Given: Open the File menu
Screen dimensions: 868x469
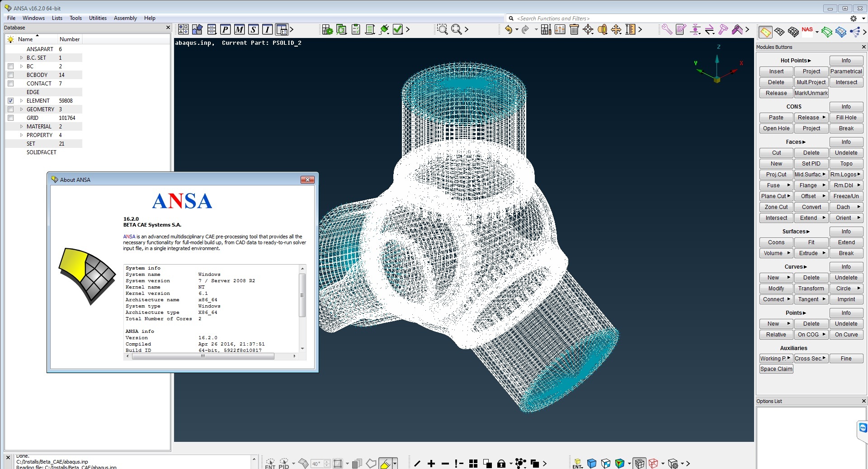Looking at the screenshot, I should coord(11,18).
